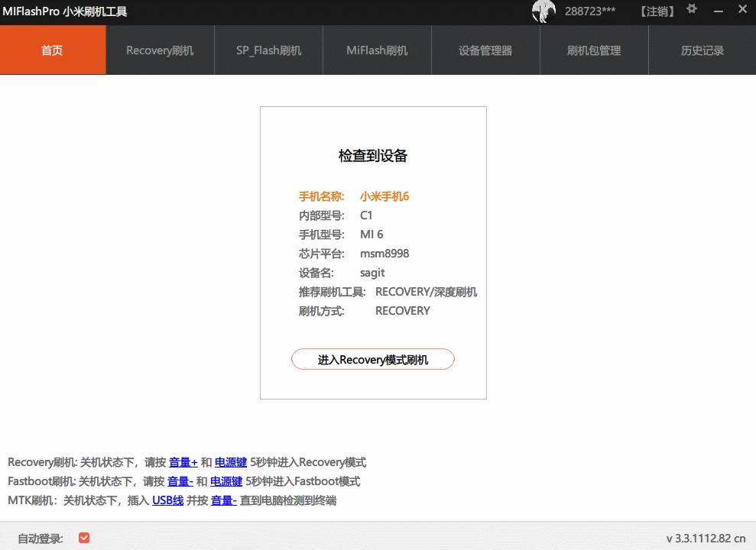Disable the 自动登录 auto-login checkbox

pyautogui.click(x=84, y=537)
